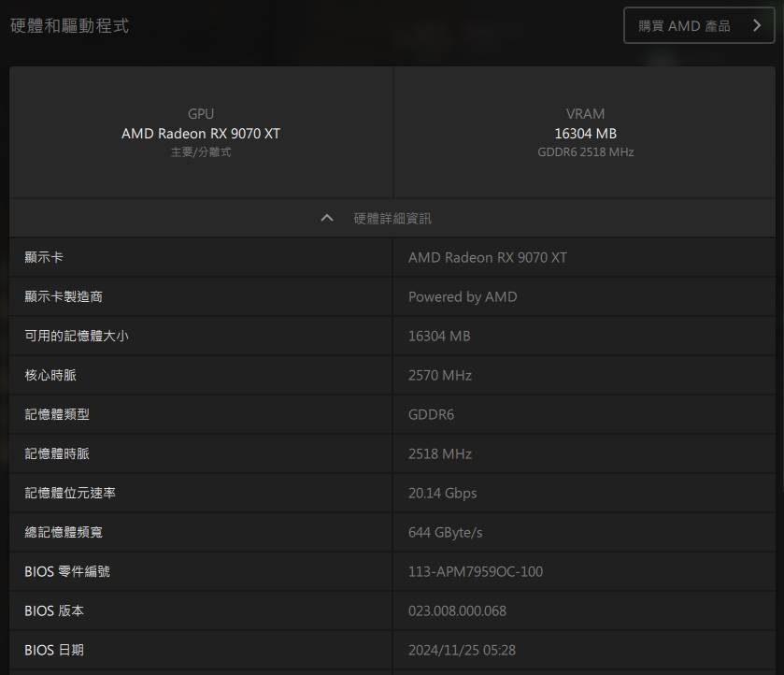Select the 顯示卡 row label
This screenshot has height=675, width=784.
tap(44, 257)
